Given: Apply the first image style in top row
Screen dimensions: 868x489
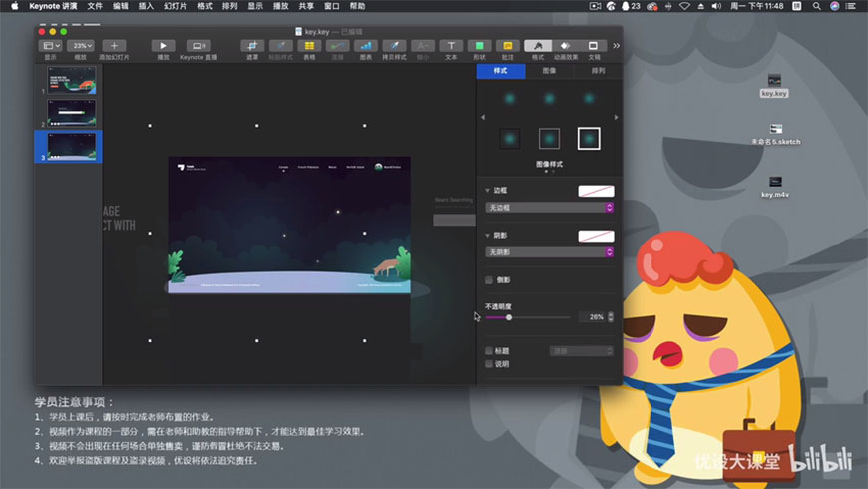Looking at the screenshot, I should tap(509, 99).
